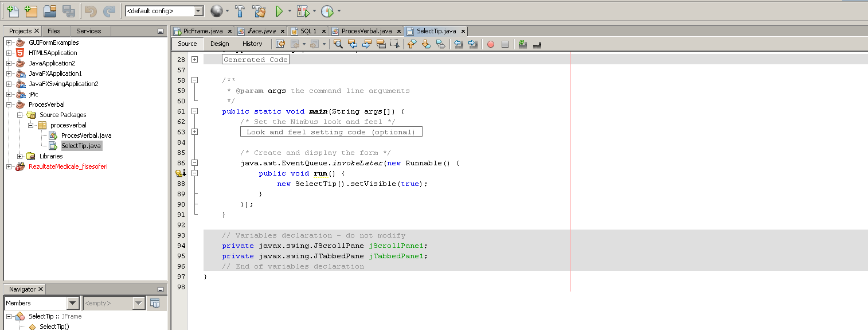
Task: Click the Find Previous Occurrence icon
Action: coord(353,44)
